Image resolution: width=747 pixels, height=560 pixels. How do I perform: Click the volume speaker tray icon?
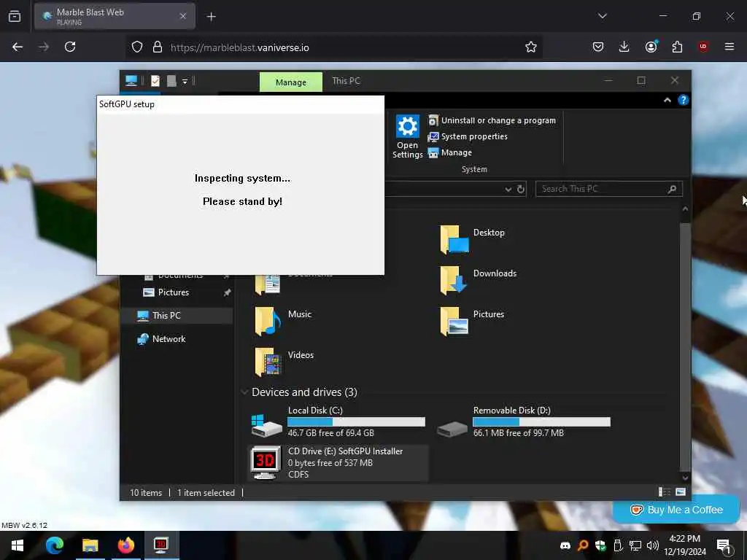(653, 545)
